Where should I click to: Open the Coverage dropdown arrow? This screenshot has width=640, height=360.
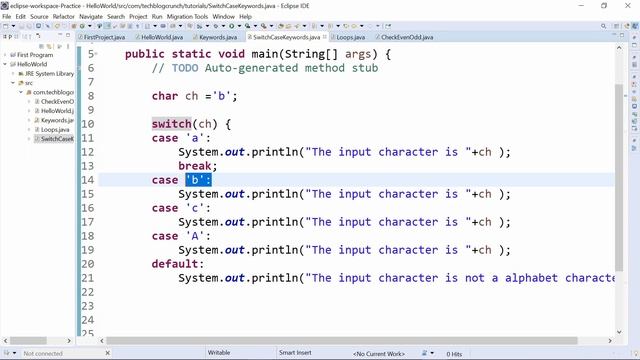point(255,26)
